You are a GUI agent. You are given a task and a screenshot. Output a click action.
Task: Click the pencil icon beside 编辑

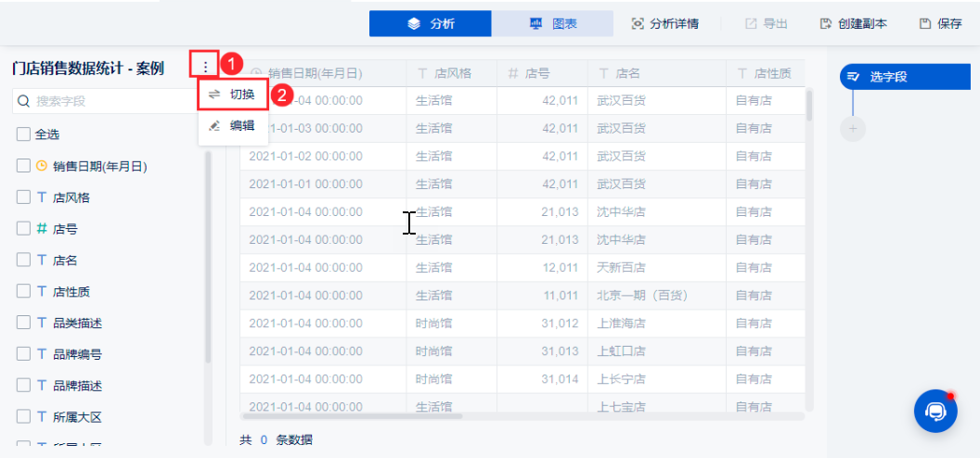click(x=214, y=125)
